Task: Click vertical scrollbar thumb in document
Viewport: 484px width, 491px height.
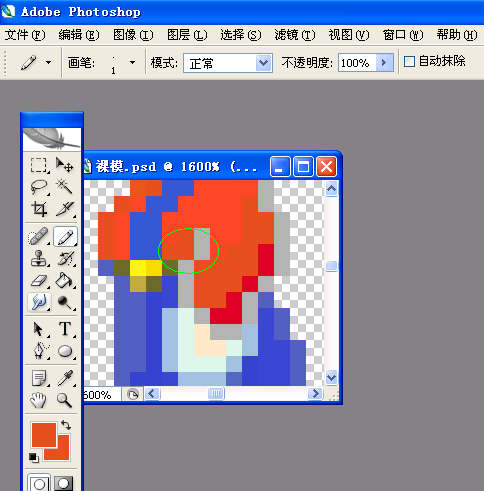Action: click(331, 266)
